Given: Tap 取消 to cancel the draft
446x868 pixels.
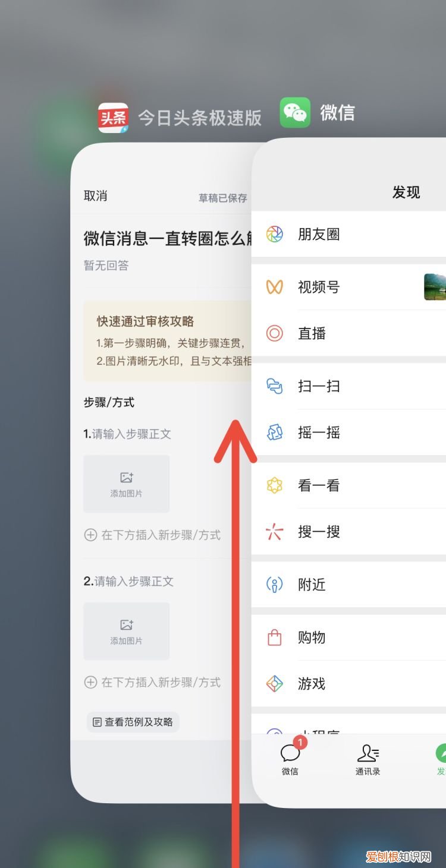Looking at the screenshot, I should (x=96, y=195).
